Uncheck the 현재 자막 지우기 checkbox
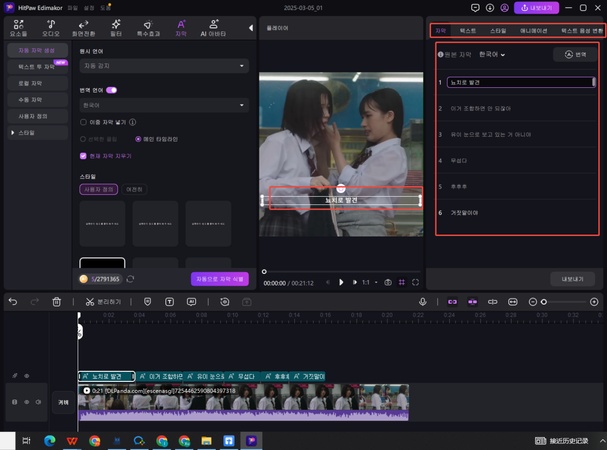This screenshot has height=450, width=607. pyautogui.click(x=83, y=155)
